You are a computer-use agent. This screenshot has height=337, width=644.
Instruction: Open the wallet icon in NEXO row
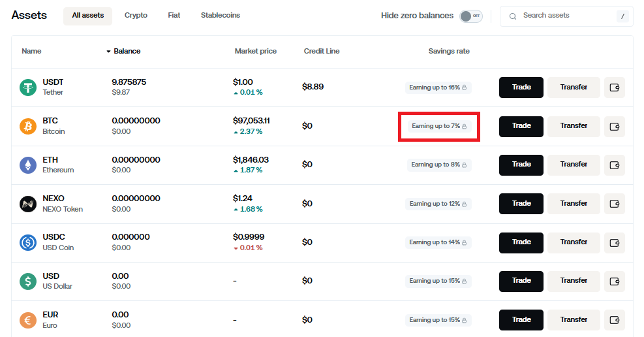point(615,204)
